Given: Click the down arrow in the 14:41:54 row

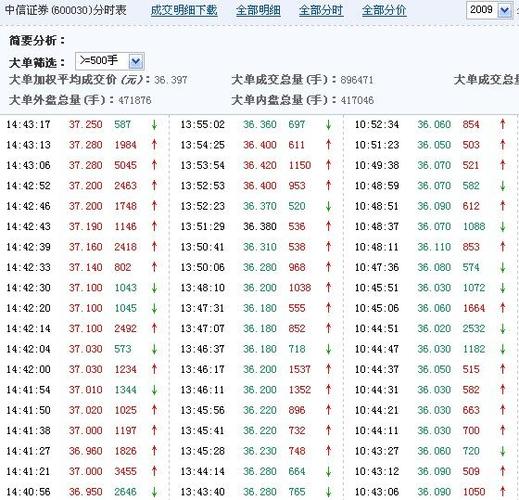Looking at the screenshot, I should click(154, 390).
